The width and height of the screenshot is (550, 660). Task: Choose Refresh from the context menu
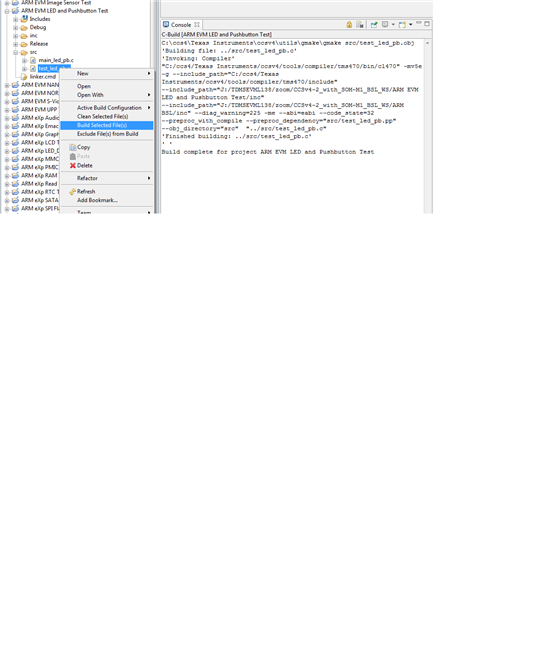coord(107,192)
